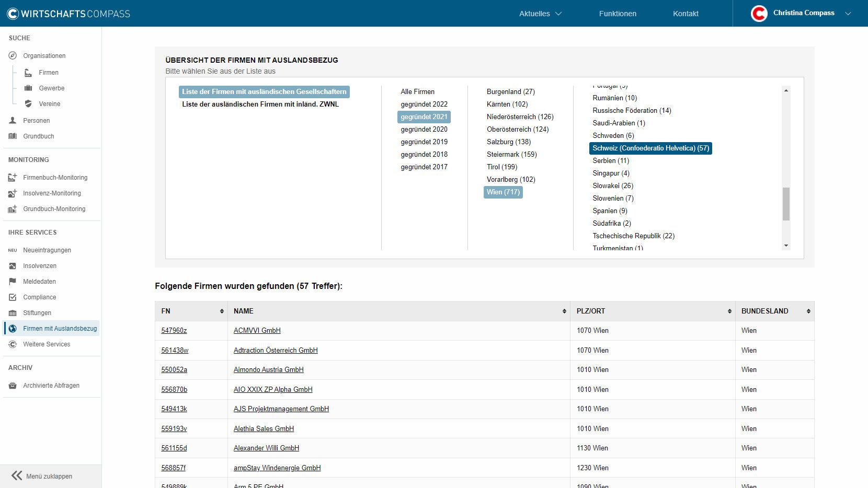The image size is (868, 488).
Task: Open company link Alexander Willi GmbH
Action: (x=266, y=448)
